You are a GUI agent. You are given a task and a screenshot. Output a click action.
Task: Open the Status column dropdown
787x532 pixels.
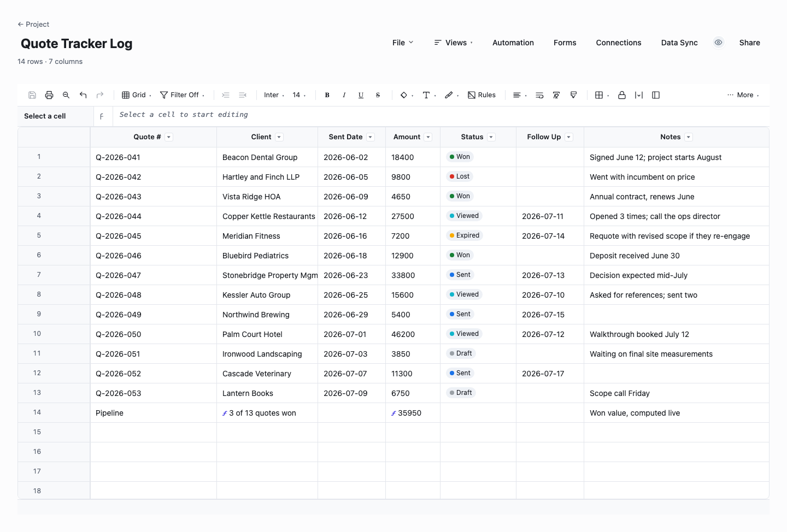pos(491,137)
